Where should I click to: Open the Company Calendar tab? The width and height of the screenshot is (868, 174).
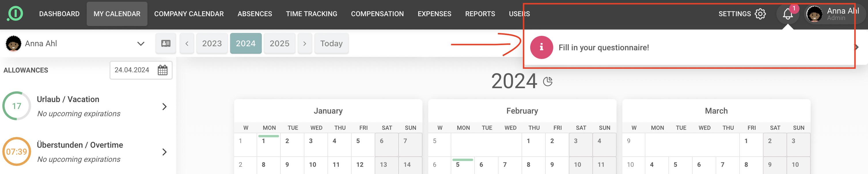click(x=189, y=14)
